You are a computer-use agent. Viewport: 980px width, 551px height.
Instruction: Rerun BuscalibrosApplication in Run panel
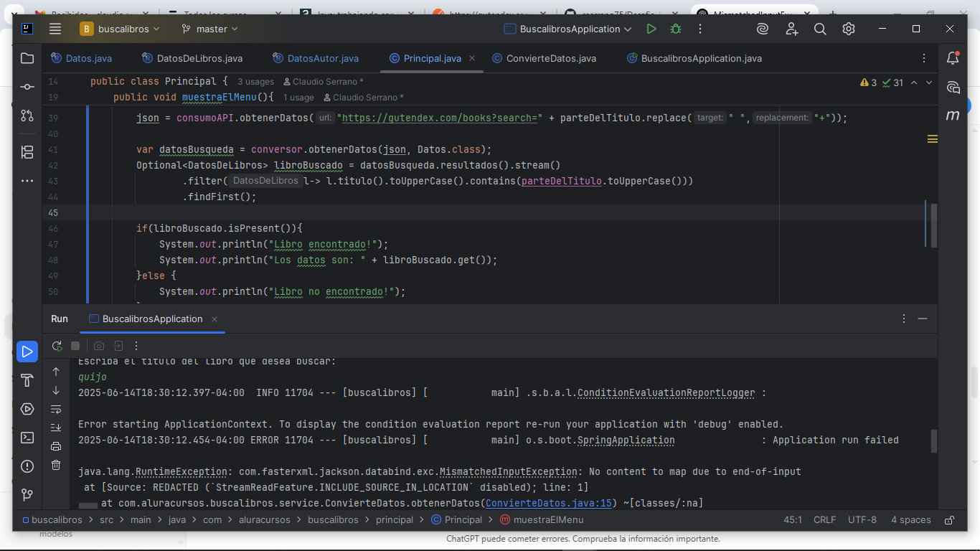[57, 346]
